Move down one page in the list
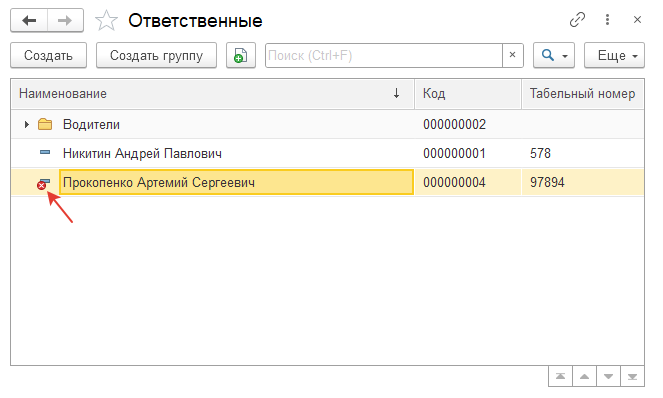The height and width of the screenshot is (398, 663). coord(608,376)
